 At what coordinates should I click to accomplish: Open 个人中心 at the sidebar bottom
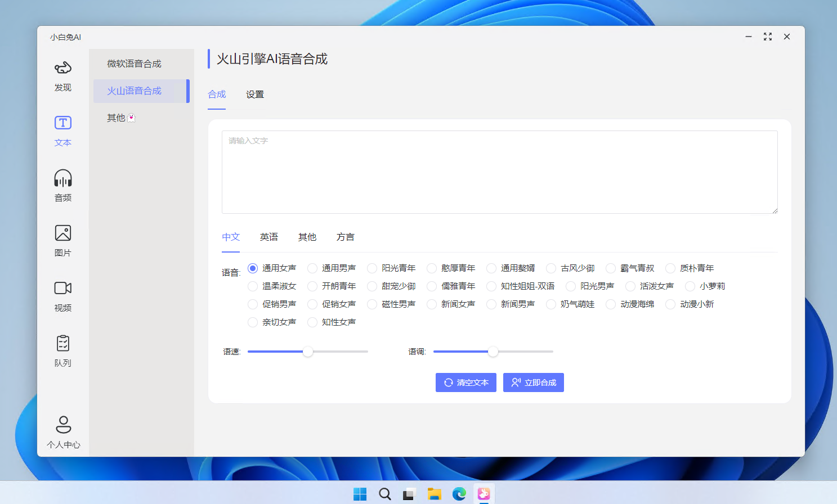pyautogui.click(x=62, y=430)
